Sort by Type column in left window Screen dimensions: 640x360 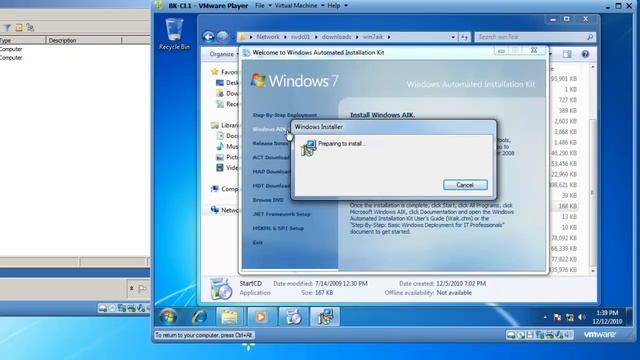pos(23,40)
